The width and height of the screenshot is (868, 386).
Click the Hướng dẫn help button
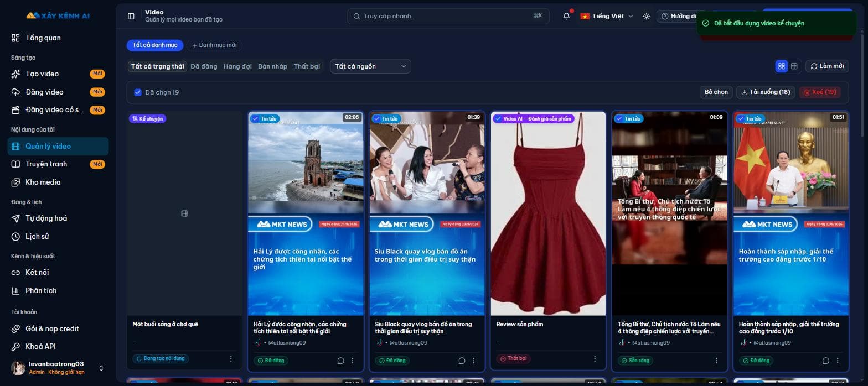point(678,16)
